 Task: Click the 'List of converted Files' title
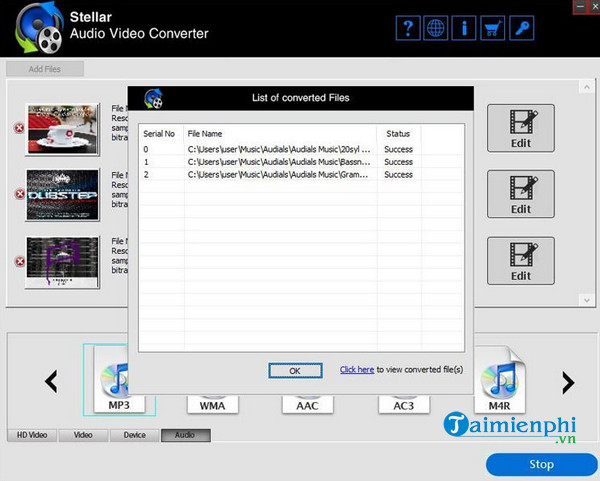(x=300, y=98)
